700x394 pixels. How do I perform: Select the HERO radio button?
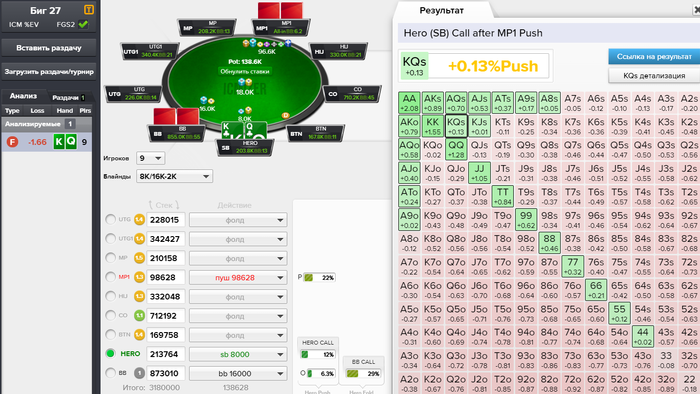110,353
